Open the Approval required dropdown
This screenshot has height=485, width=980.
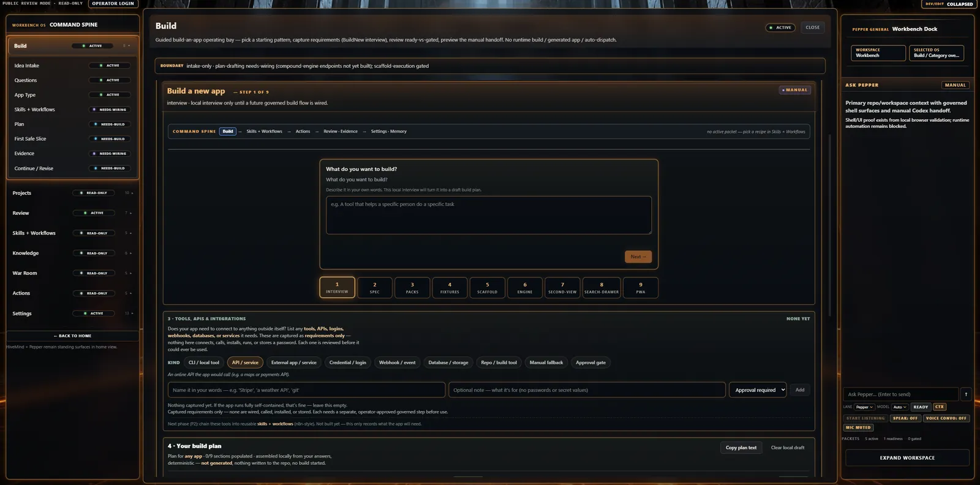pyautogui.click(x=758, y=390)
